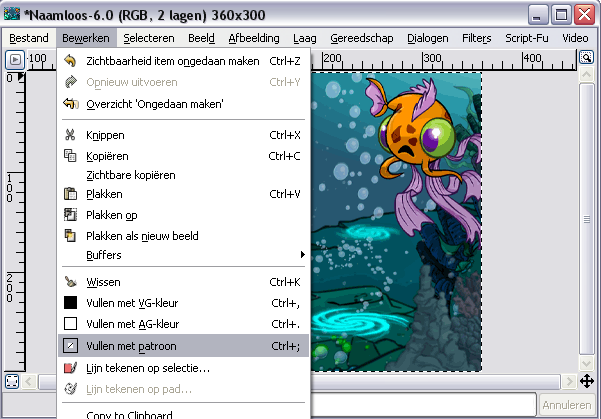601x419 pixels.
Task: Click the copy icon next to Kopiëren
Action: [70, 156]
